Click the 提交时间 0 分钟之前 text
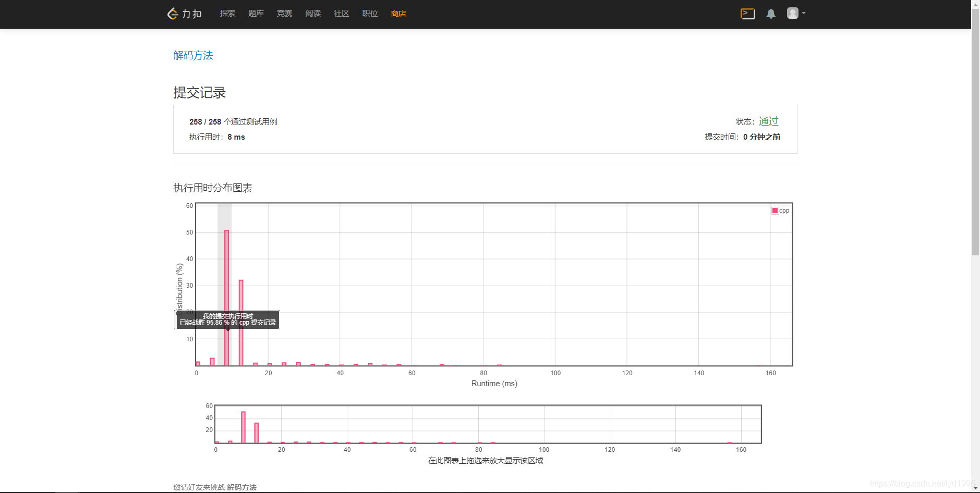 tap(742, 137)
